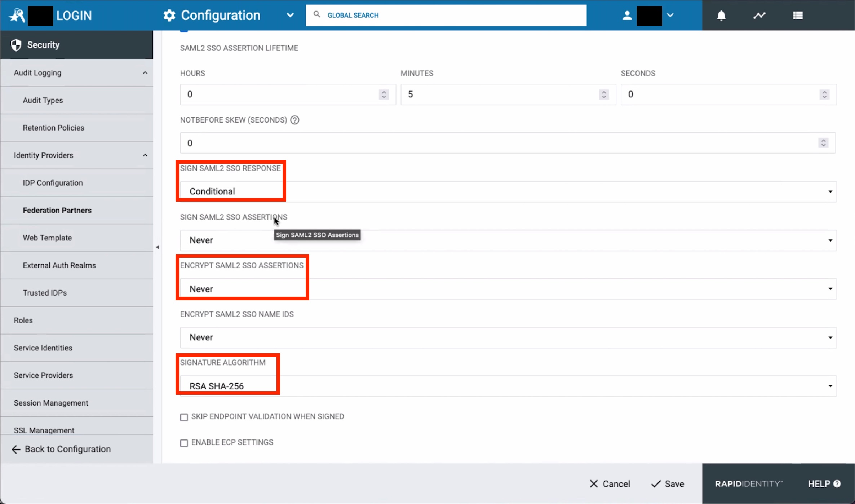Collapse the Identity Providers section

145,155
